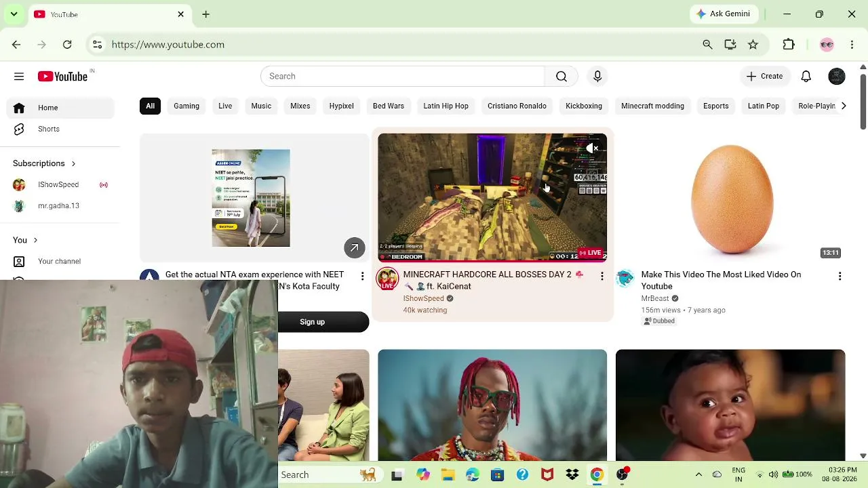Open the MrBeast egg video thumbnail
This screenshot has width=868, height=488.
coord(730,197)
